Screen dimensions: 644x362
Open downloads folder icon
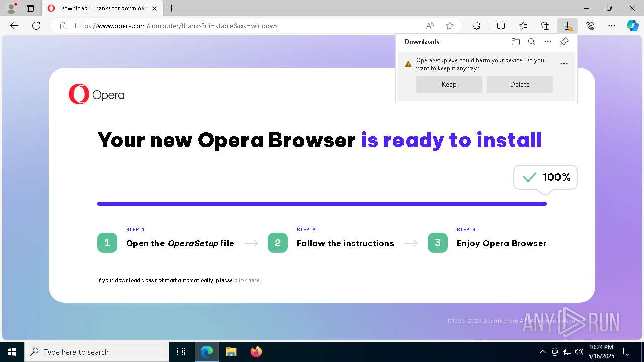click(x=515, y=42)
